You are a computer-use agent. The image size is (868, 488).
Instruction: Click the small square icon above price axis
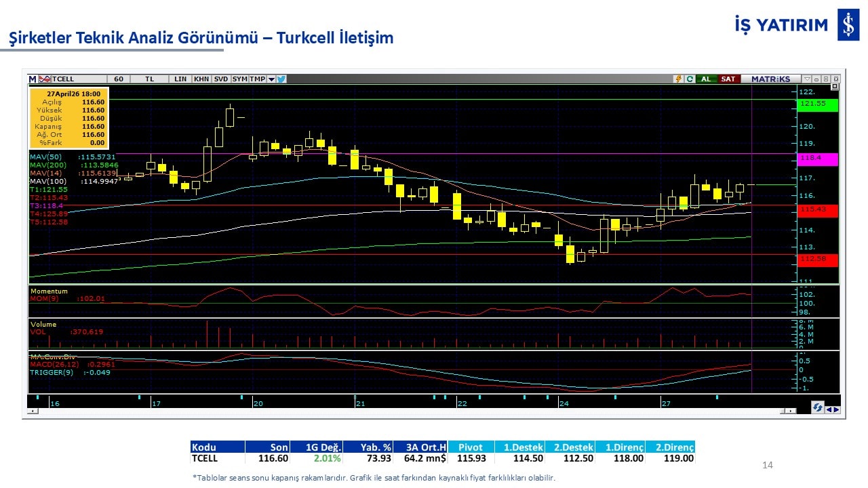pyautogui.click(x=835, y=87)
